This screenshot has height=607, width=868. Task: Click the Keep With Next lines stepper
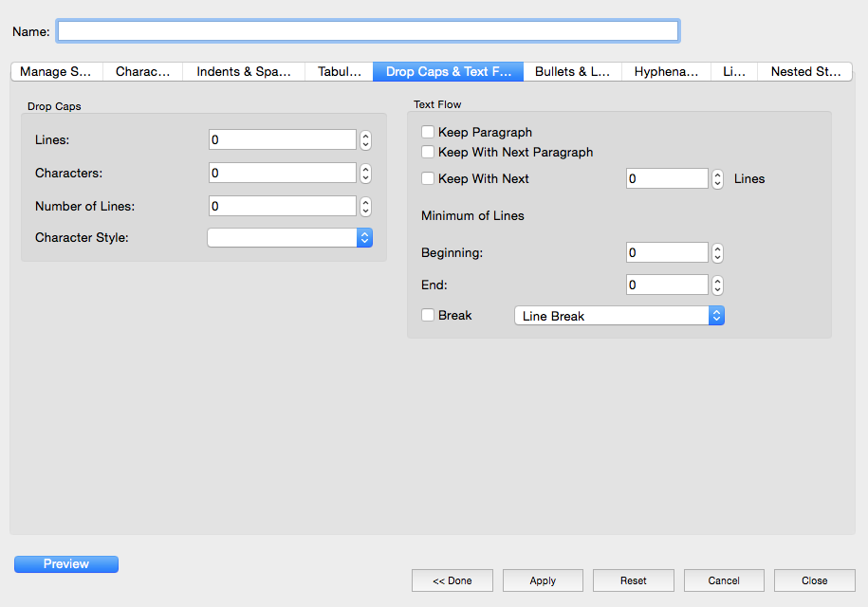[718, 179]
